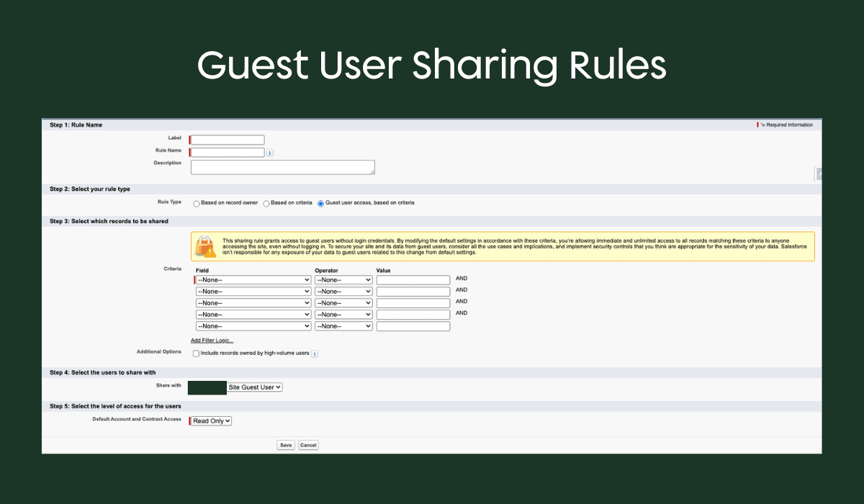Click the first Value input field
Viewport: 864px width, 504px height.
click(413, 279)
